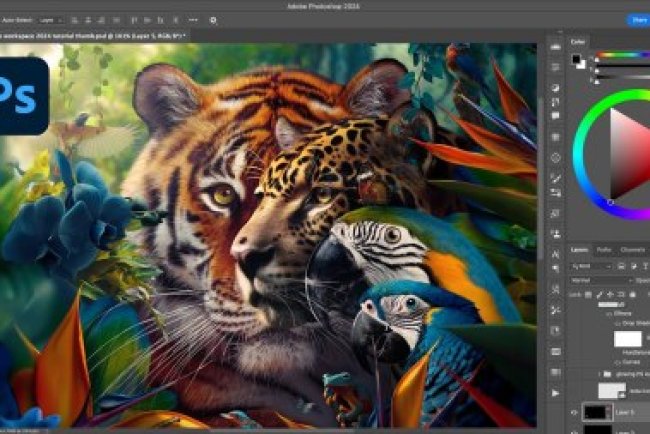Hide Layer 5 using its eye icon
The width and height of the screenshot is (650, 434).
[574, 412]
